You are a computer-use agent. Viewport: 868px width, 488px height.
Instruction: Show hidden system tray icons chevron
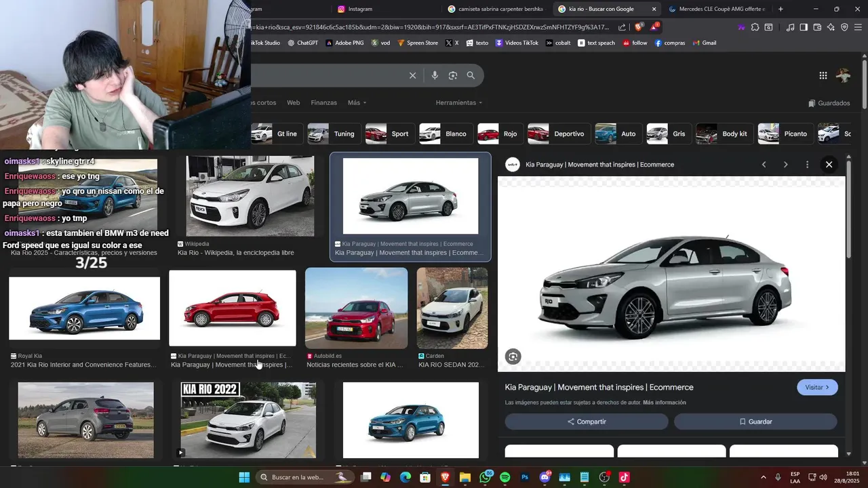[763, 477]
